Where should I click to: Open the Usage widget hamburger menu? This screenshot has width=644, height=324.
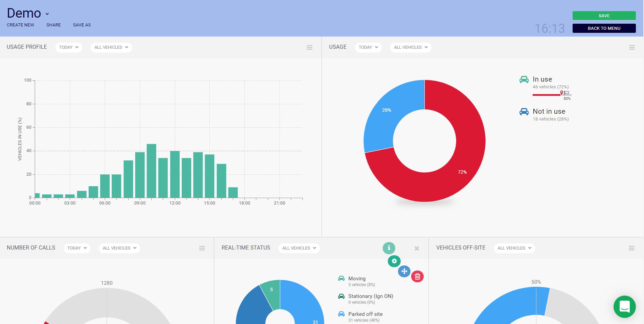coord(631,48)
